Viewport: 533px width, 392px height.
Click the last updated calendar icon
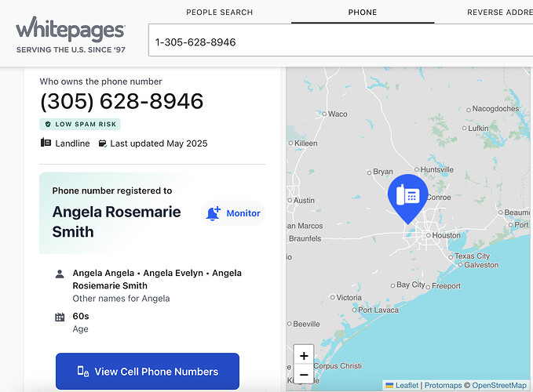pos(102,143)
